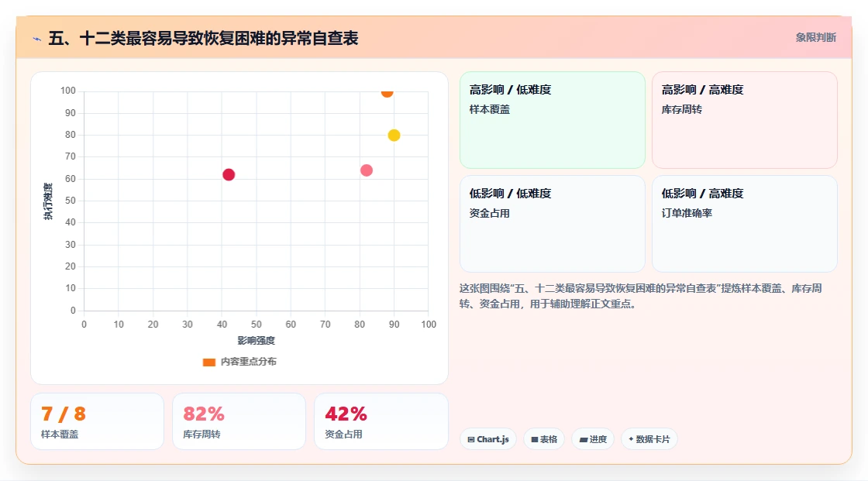Click the 样本覆盖 text in green quadrant card
This screenshot has height=481, width=868.
tap(489, 109)
